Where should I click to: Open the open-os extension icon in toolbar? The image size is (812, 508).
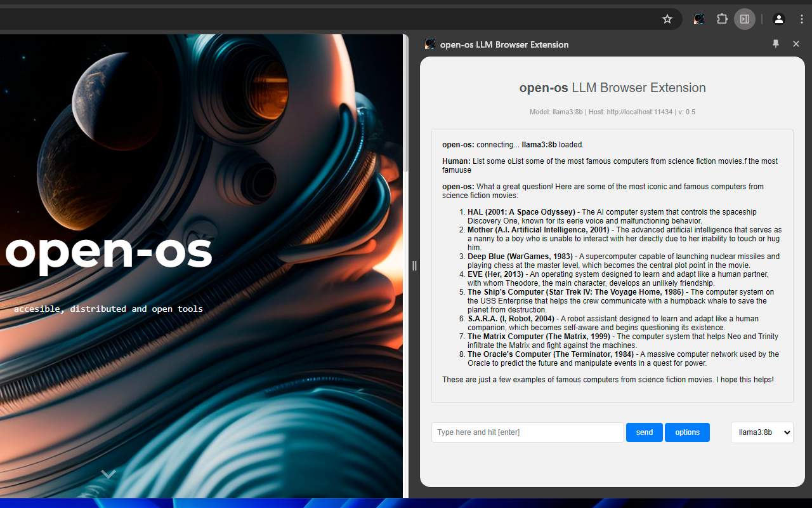699,19
